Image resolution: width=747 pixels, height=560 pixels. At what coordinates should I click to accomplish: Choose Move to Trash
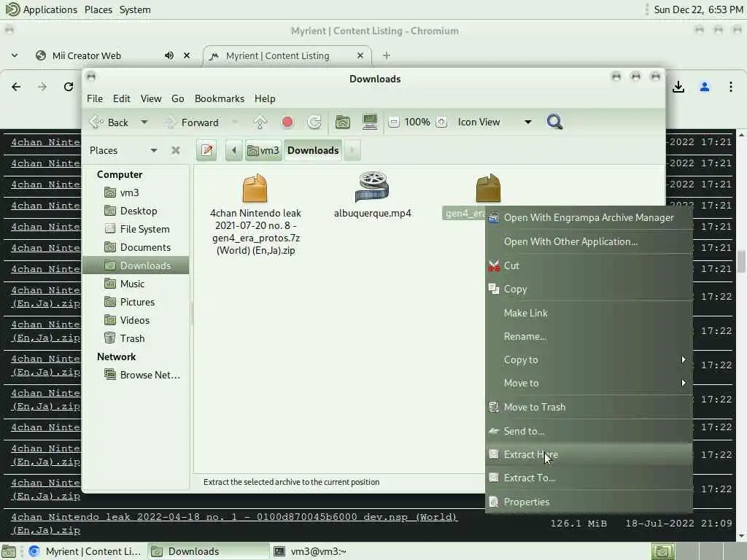(x=589, y=407)
